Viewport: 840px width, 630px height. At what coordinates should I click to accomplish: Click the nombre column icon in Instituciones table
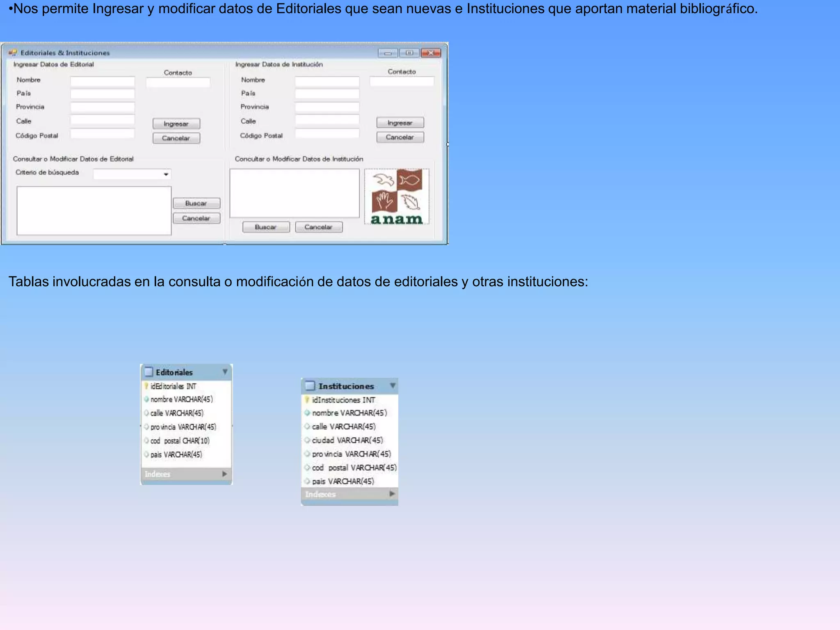[307, 413]
